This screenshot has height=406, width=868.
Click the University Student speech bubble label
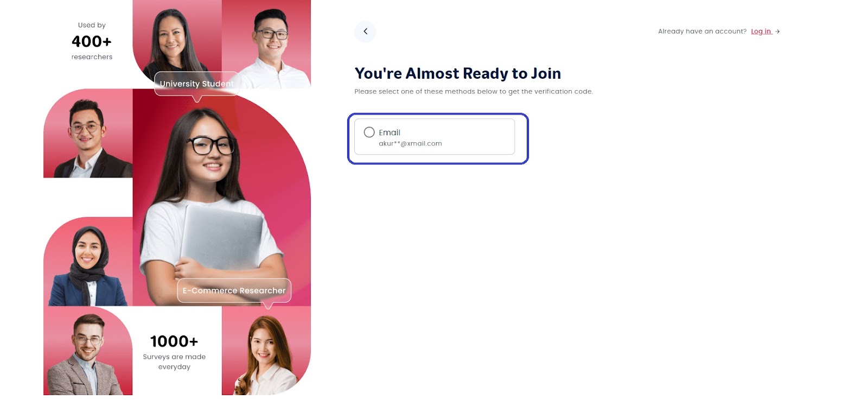[197, 84]
